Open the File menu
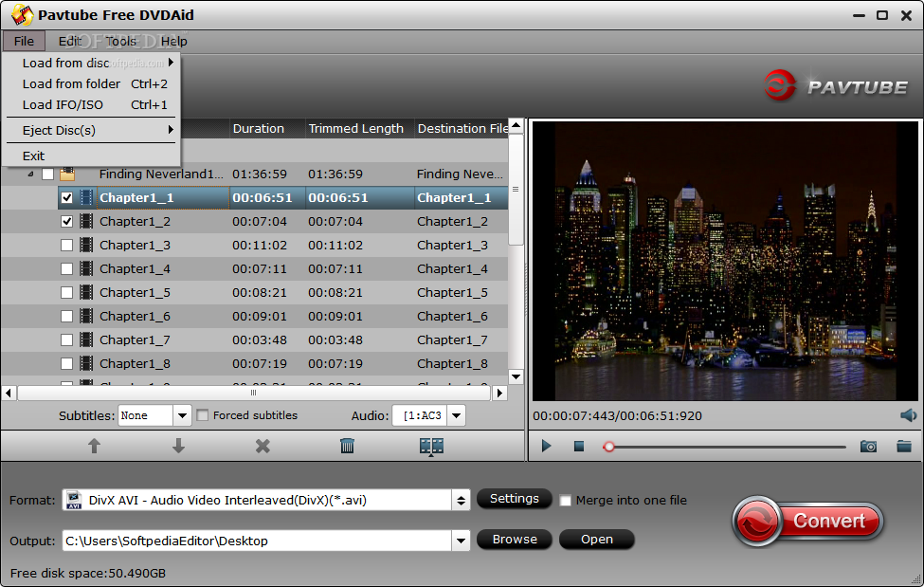 [24, 42]
